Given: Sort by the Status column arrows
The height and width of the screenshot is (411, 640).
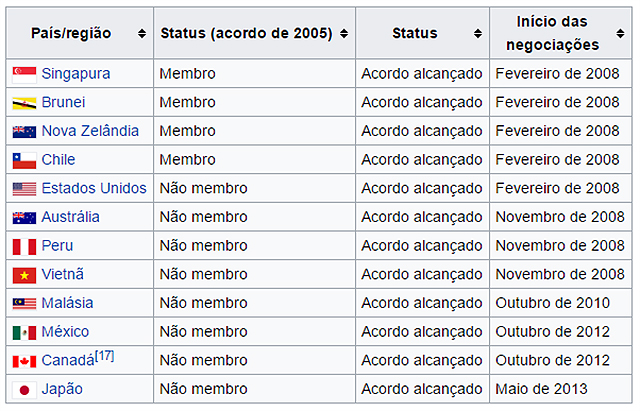Looking at the screenshot, I should (x=478, y=33).
